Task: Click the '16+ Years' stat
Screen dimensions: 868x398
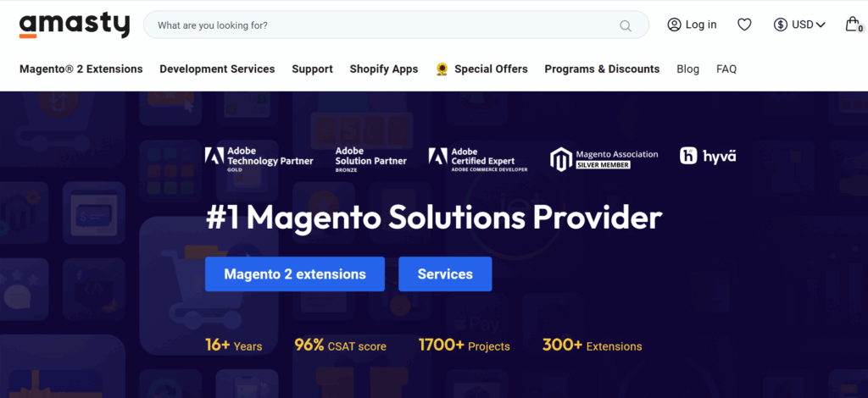Action: (234, 345)
